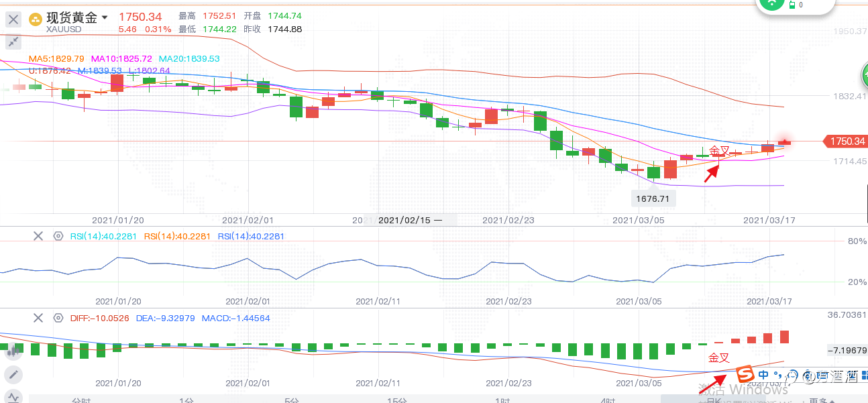Click the pencil drawing tool icon
Screen dimensions: 868x403
pos(13,374)
